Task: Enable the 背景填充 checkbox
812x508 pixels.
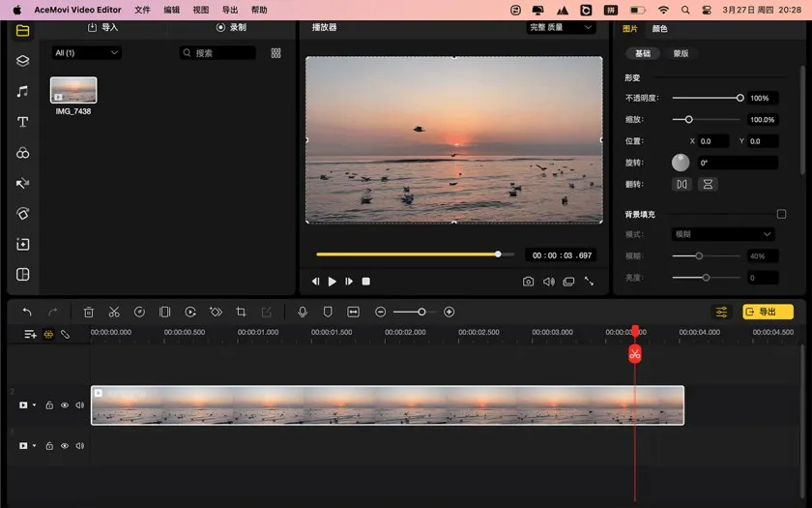Action: [x=781, y=214]
